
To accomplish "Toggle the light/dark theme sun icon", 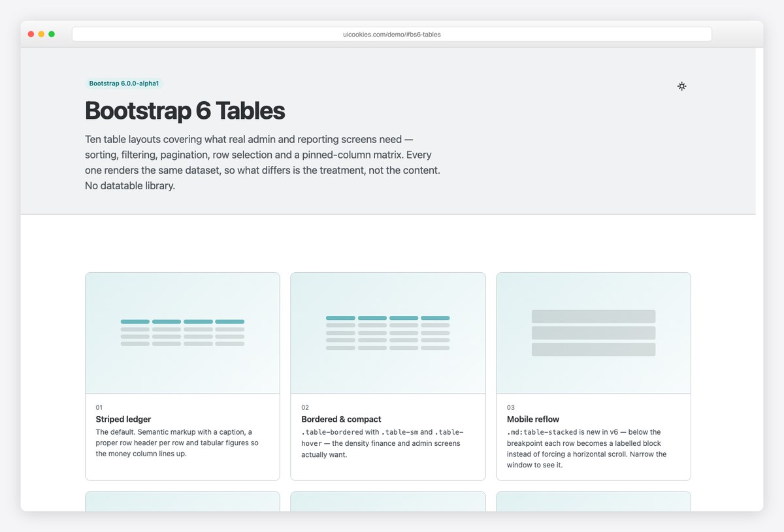I will (681, 86).
